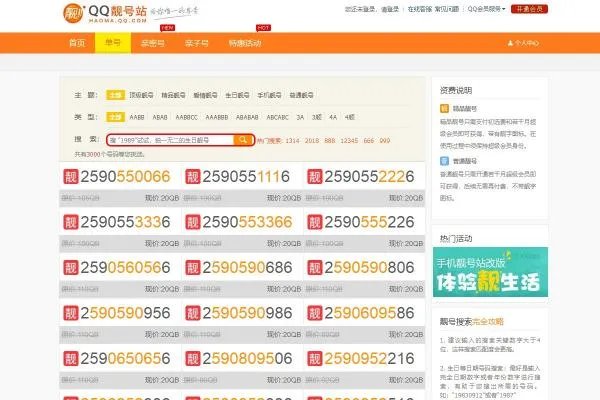Click the 靓 badge next to 2590553366
The width and height of the screenshot is (600, 400).
point(193,222)
